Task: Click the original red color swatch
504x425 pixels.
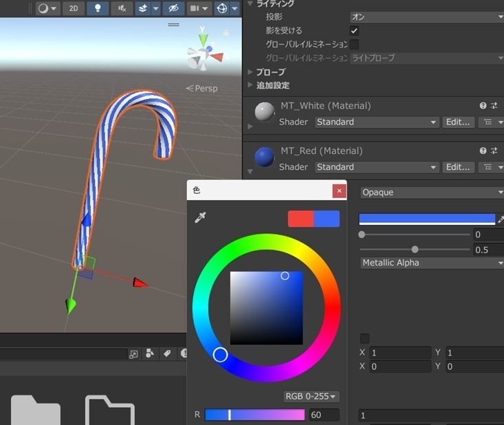Action: coord(300,219)
